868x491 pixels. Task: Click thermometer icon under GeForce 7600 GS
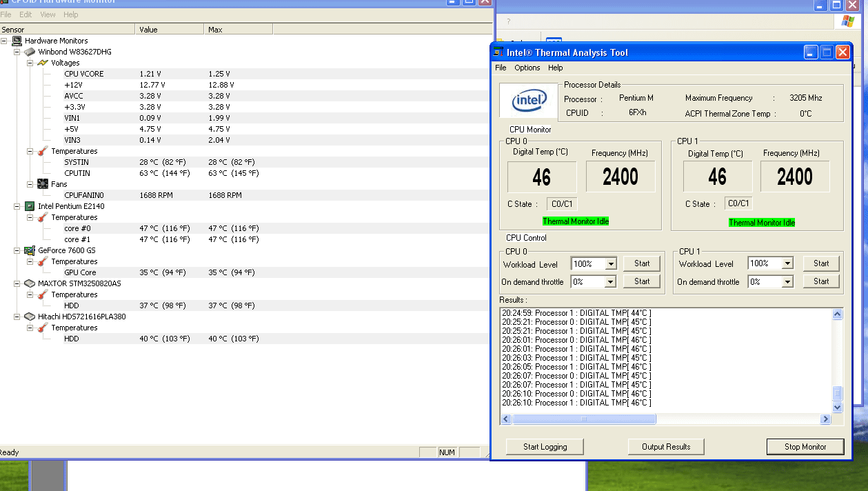(x=43, y=261)
